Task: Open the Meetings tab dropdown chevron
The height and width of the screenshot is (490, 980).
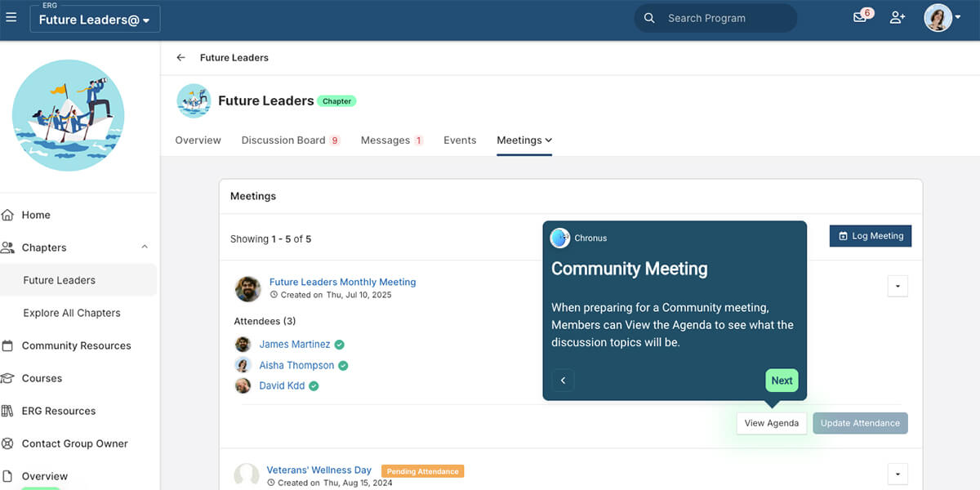Action: (548, 140)
